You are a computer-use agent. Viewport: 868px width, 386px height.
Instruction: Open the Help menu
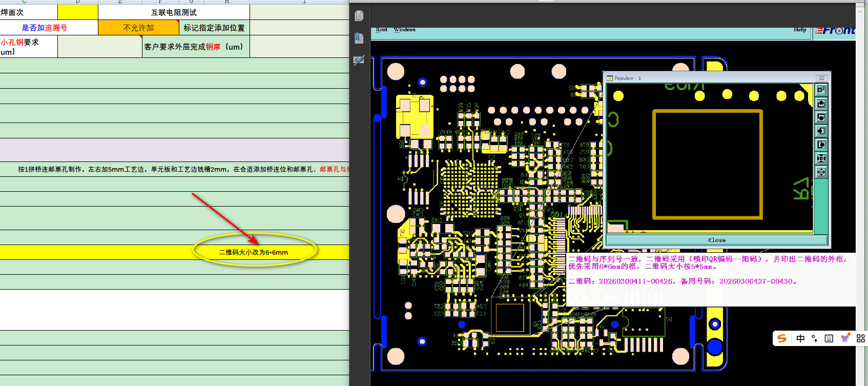pos(800,30)
